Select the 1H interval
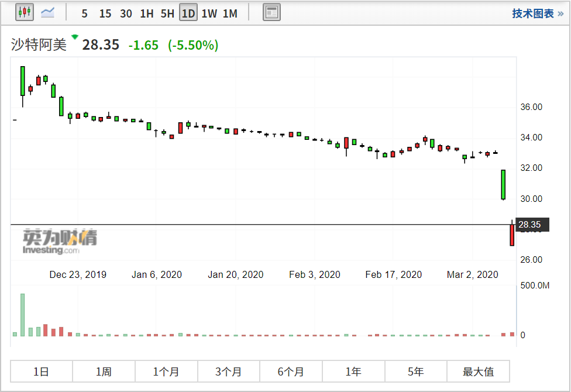571x392 pixels. point(147,13)
